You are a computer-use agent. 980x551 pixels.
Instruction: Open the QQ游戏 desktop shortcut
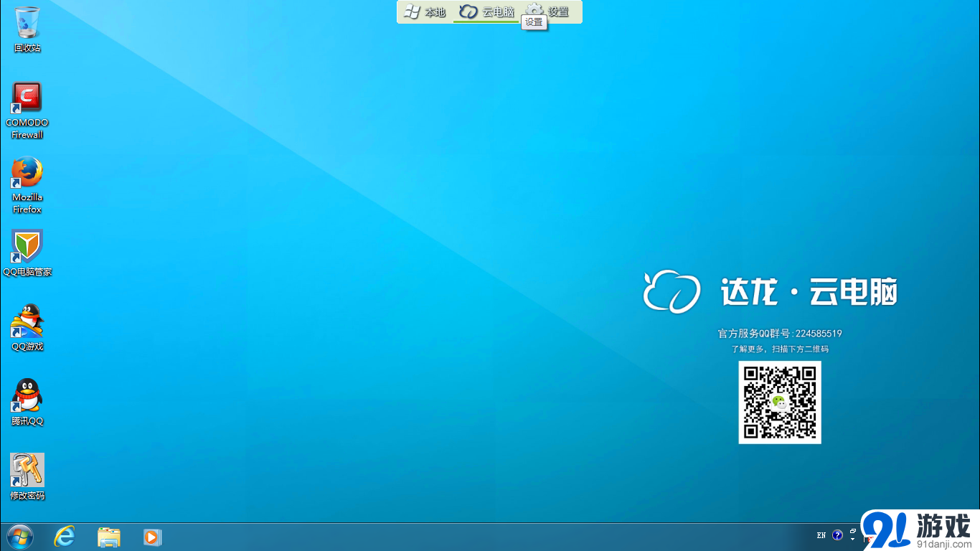click(x=27, y=327)
